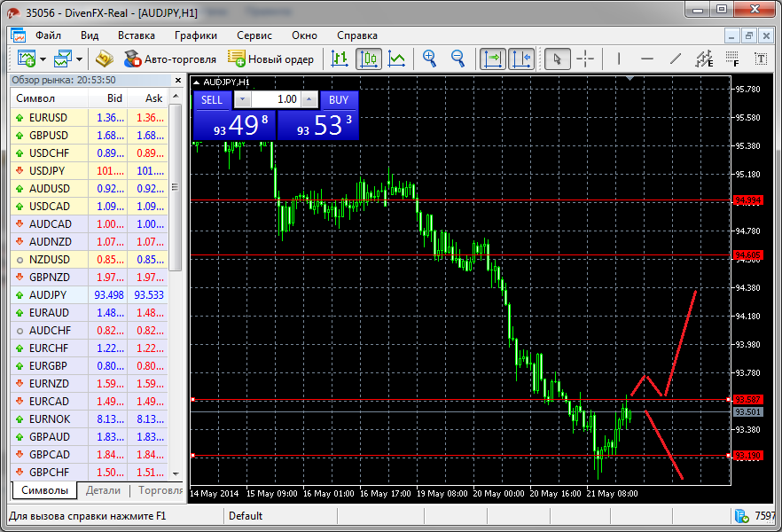The height and width of the screenshot is (532, 782).
Task: Select the cursor arrow tool
Action: coord(557,59)
